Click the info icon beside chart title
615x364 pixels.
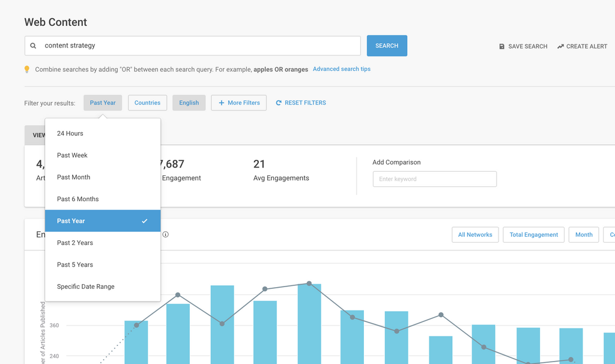pyautogui.click(x=166, y=234)
